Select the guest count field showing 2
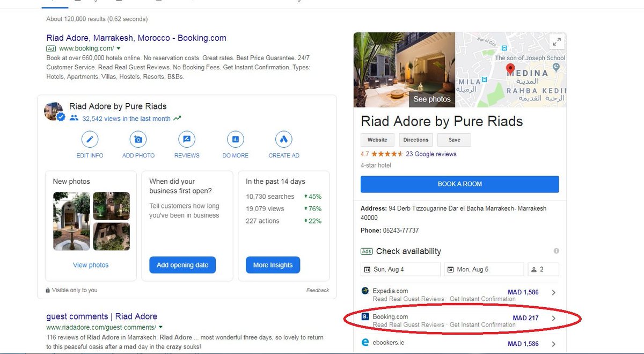The width and height of the screenshot is (644, 354). coord(543,270)
